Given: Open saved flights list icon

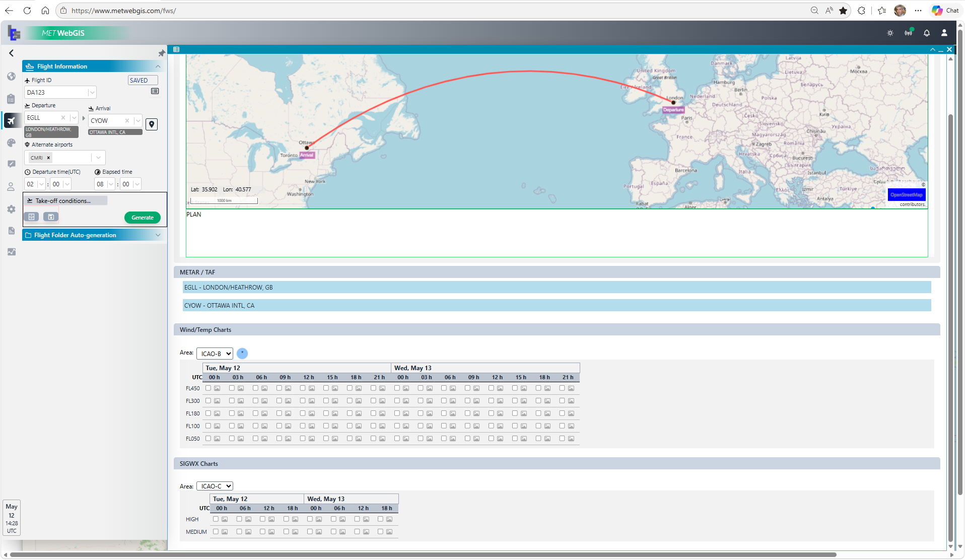Looking at the screenshot, I should click(155, 91).
